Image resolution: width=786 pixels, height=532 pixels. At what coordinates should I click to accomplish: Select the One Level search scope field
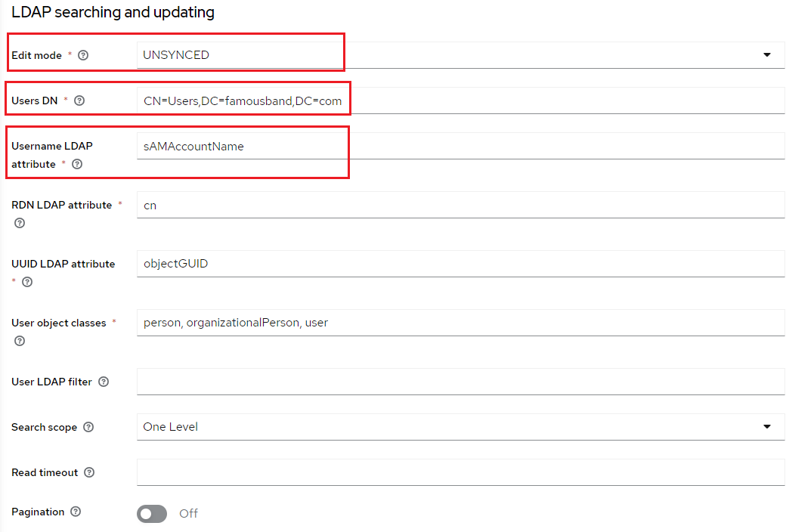click(x=302, y=427)
